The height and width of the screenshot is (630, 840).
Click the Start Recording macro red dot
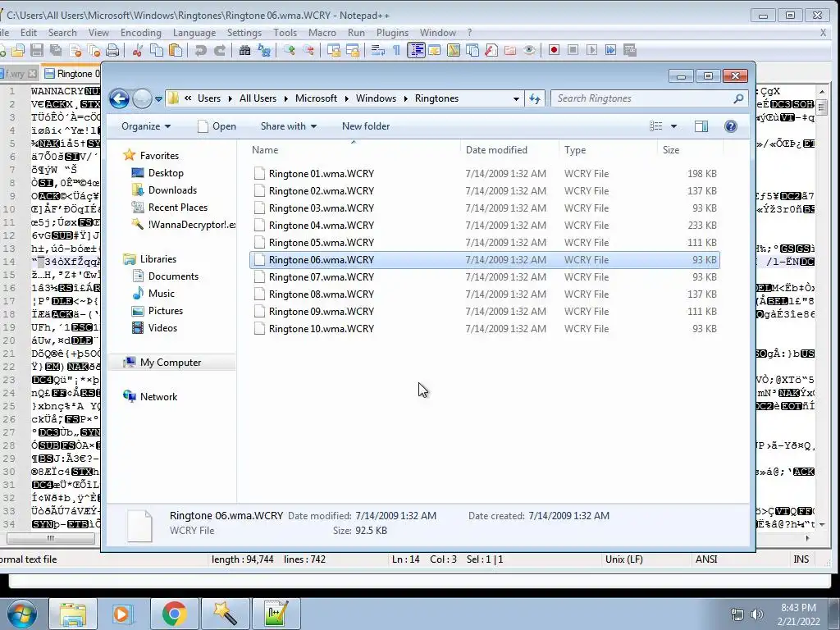point(554,50)
